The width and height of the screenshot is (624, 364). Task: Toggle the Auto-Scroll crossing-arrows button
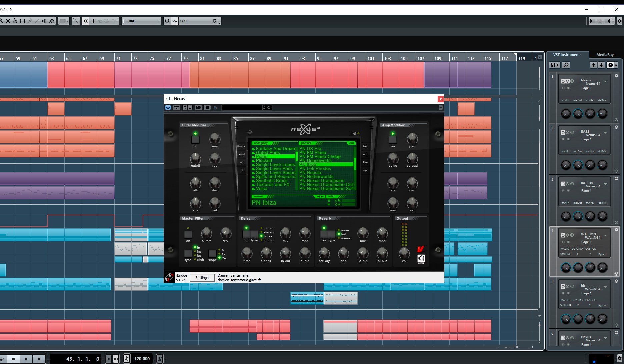[x=86, y=21]
